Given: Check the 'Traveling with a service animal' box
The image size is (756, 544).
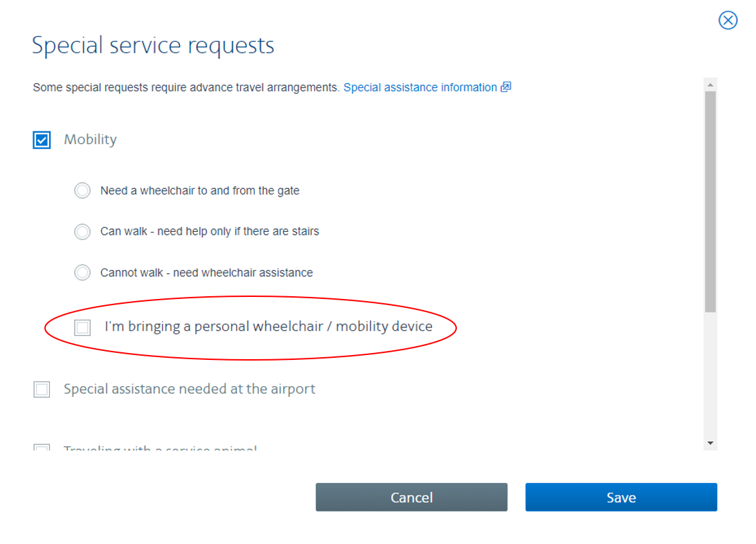Looking at the screenshot, I should coord(42,448).
